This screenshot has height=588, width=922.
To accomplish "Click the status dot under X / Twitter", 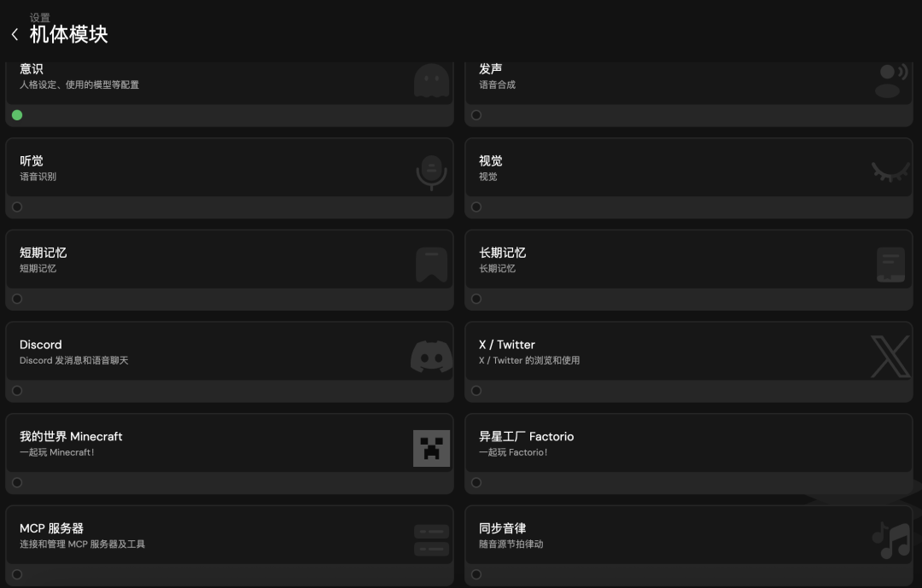I will click(476, 391).
